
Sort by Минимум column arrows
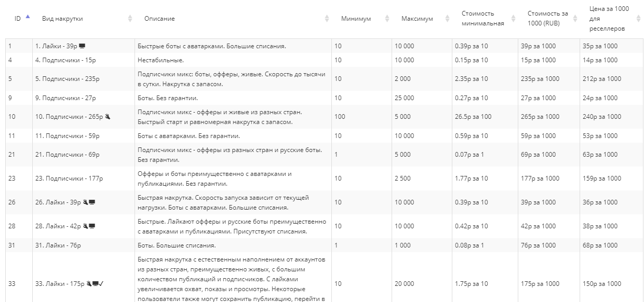387,19
